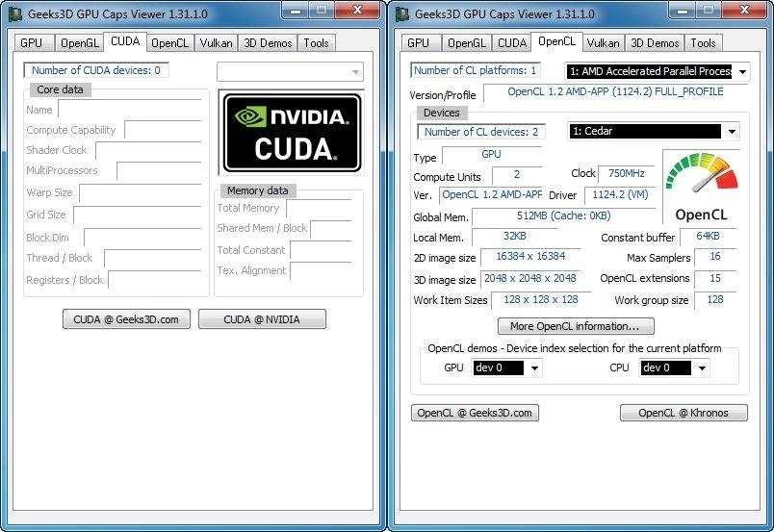Image resolution: width=774 pixels, height=532 pixels.
Task: Click the NVIDIA CUDA logo image
Action: (292, 133)
